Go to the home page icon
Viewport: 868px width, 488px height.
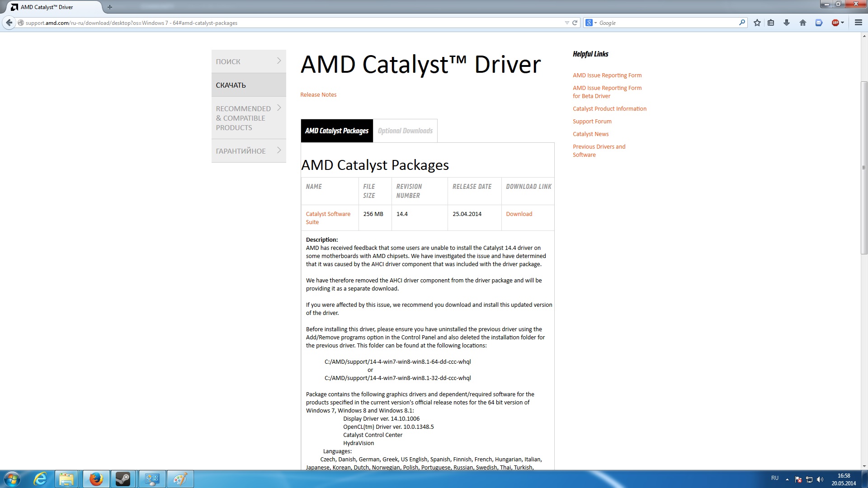(803, 23)
